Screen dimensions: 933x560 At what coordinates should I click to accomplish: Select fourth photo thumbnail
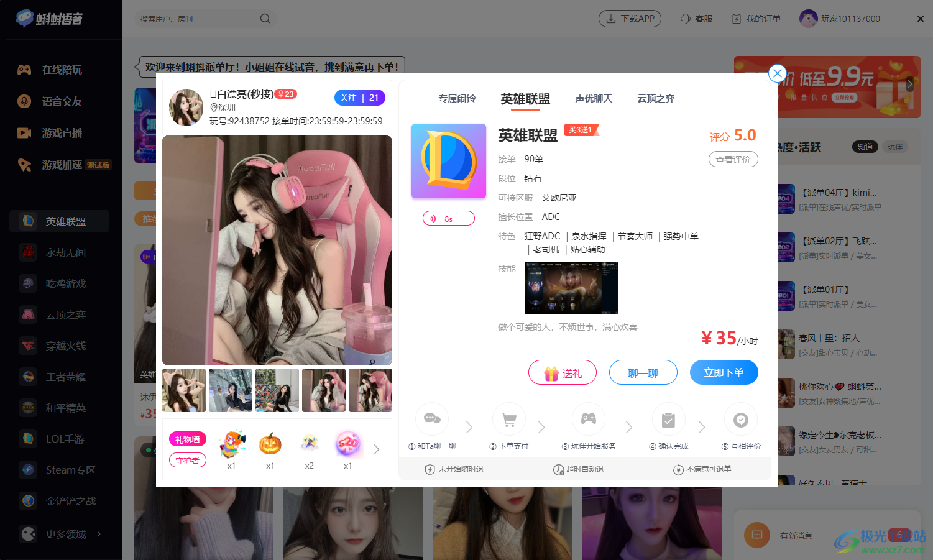click(x=324, y=390)
